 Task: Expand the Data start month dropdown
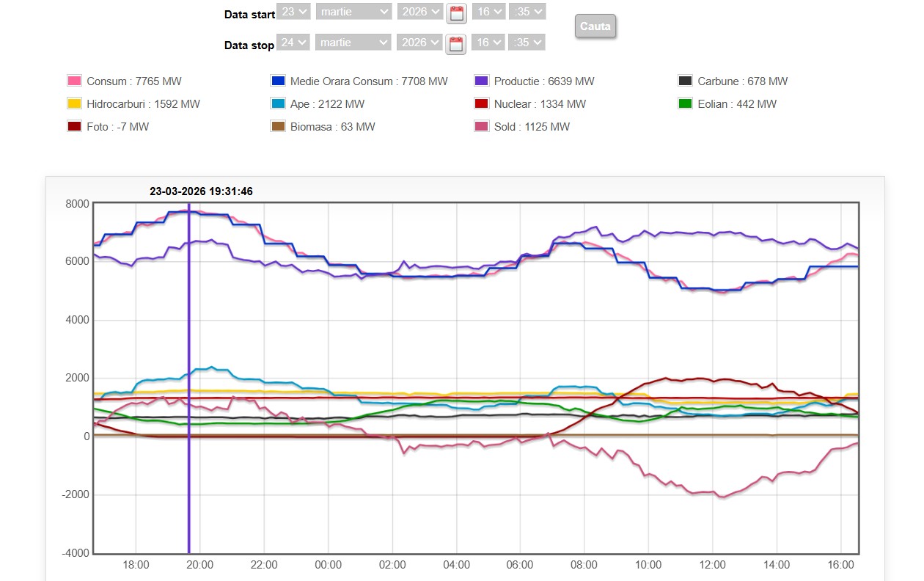[x=353, y=12]
